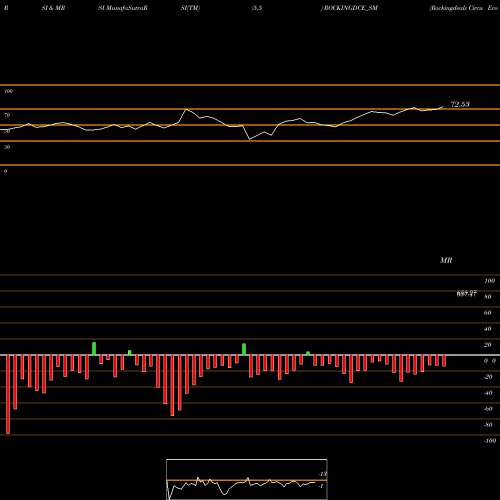The height and width of the screenshot is (500, 500).
Task: Click the 'SI & MR' header text
Action: pyautogui.click(x=53, y=8)
